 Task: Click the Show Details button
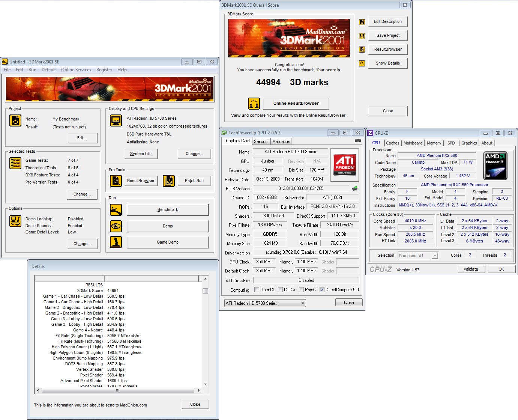click(x=388, y=63)
